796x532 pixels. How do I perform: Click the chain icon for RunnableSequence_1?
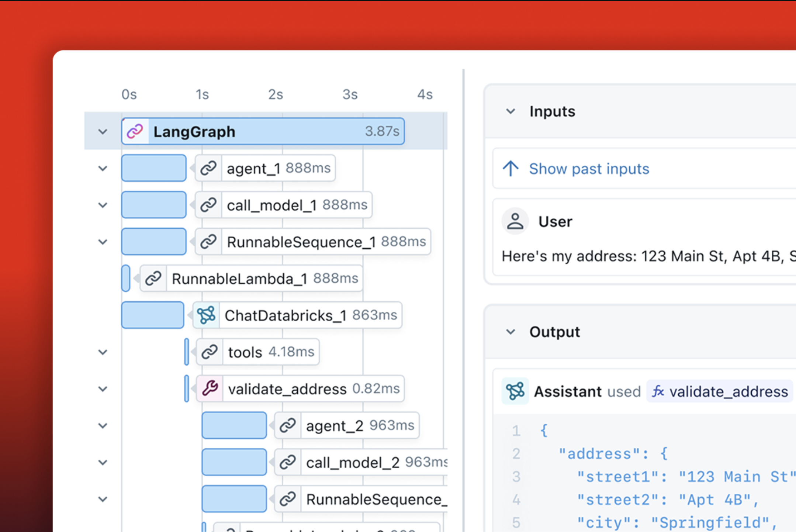pyautogui.click(x=209, y=242)
